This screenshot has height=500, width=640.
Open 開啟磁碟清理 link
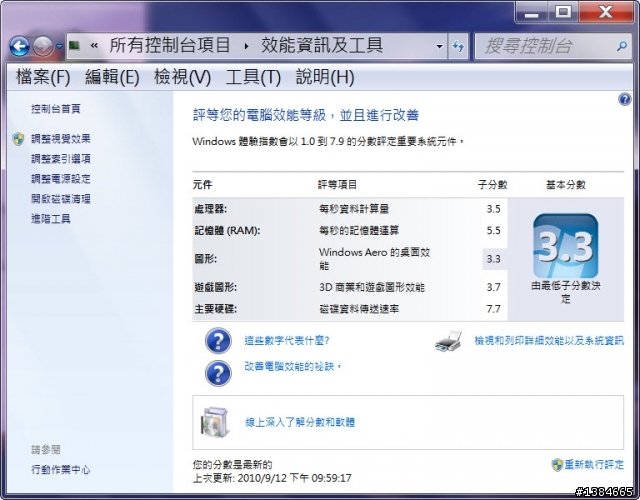pos(61,199)
